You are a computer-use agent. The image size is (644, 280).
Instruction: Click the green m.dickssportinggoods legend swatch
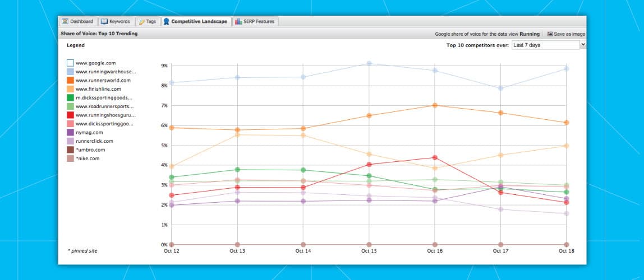70,98
